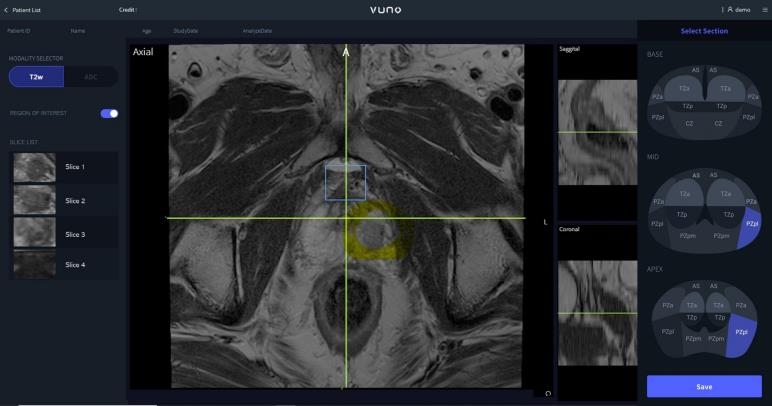Screen dimensions: 772x406
Task: Open the hamburger menu in top-right corner
Action: point(765,9)
